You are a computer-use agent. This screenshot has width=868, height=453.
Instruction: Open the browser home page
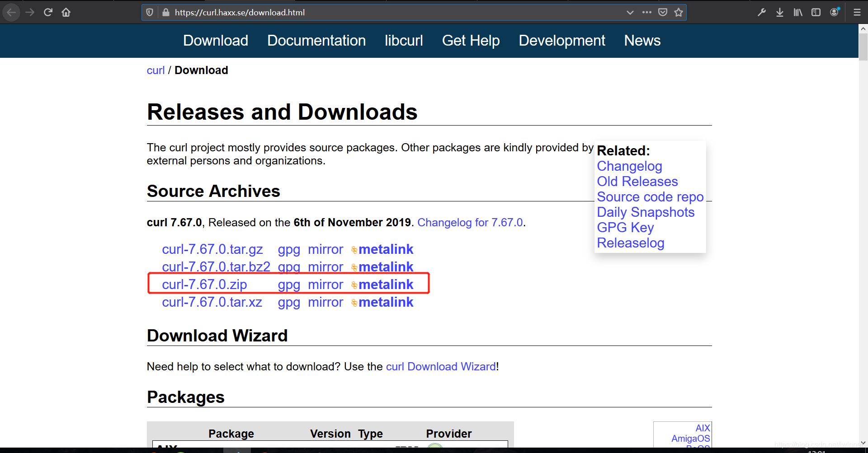(66, 12)
